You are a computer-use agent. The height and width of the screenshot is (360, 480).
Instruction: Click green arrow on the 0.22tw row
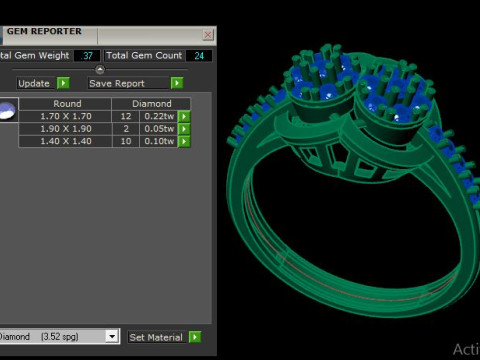[x=184, y=116]
